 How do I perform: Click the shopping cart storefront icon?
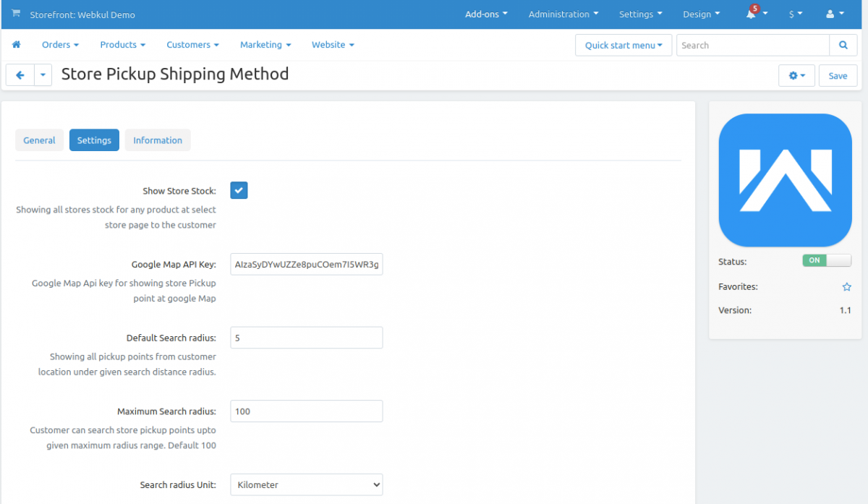(16, 14)
